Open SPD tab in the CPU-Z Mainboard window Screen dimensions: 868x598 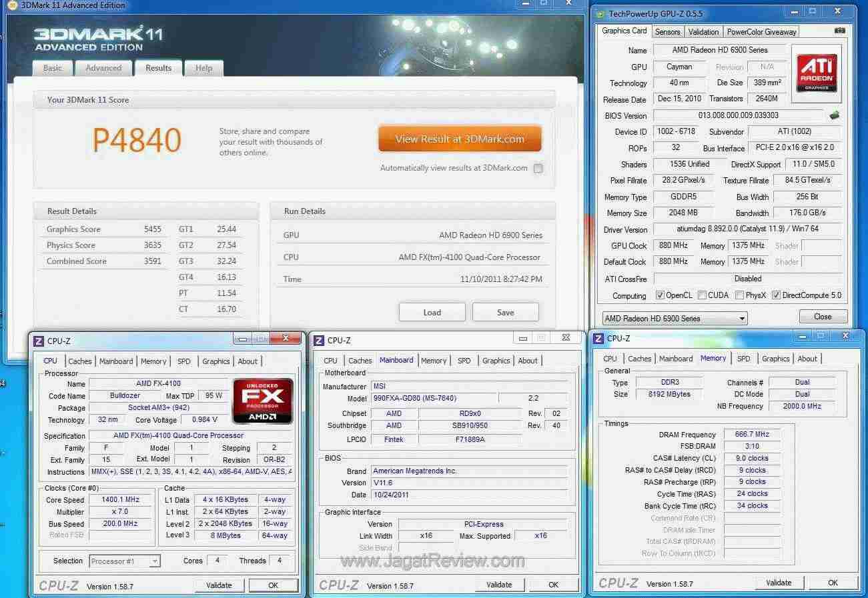click(x=464, y=361)
